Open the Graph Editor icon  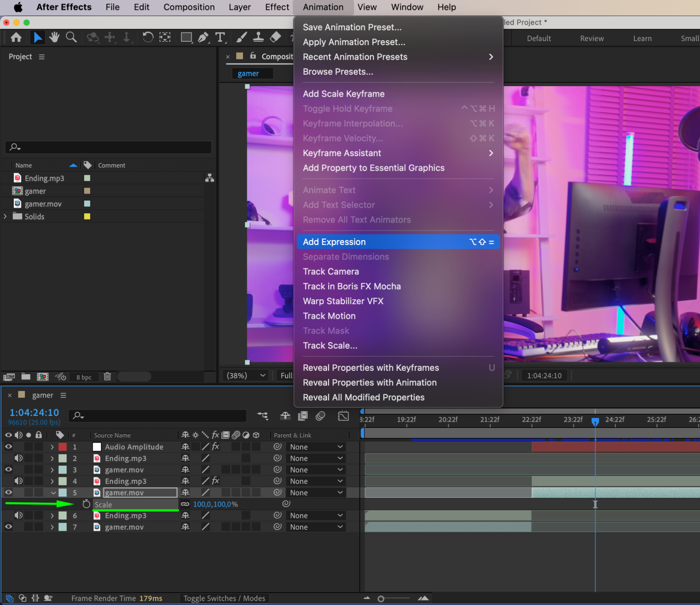point(343,416)
